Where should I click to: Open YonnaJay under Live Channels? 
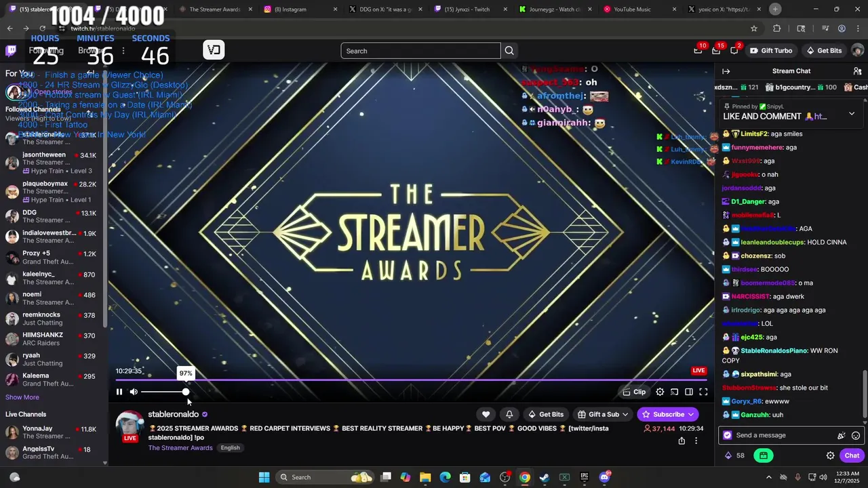52,432
